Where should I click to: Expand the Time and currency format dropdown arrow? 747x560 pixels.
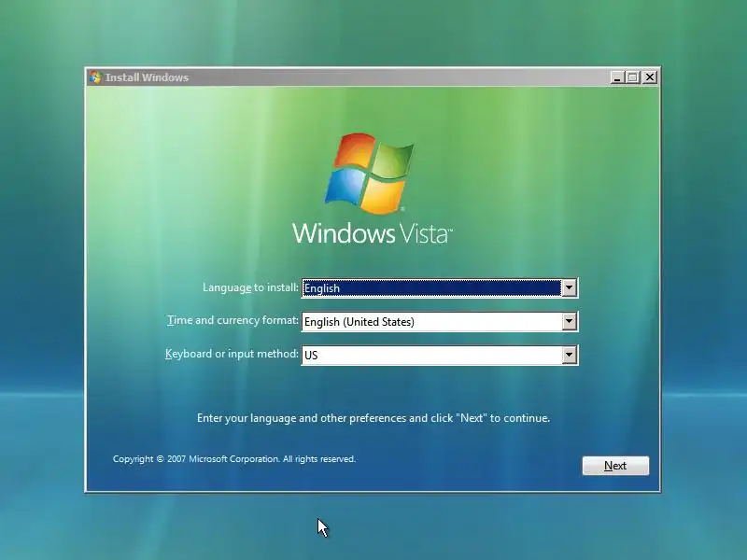click(x=569, y=321)
